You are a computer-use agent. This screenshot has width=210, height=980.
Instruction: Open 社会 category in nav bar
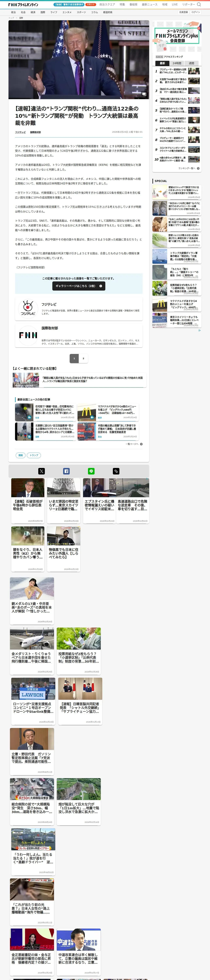coord(23,12)
